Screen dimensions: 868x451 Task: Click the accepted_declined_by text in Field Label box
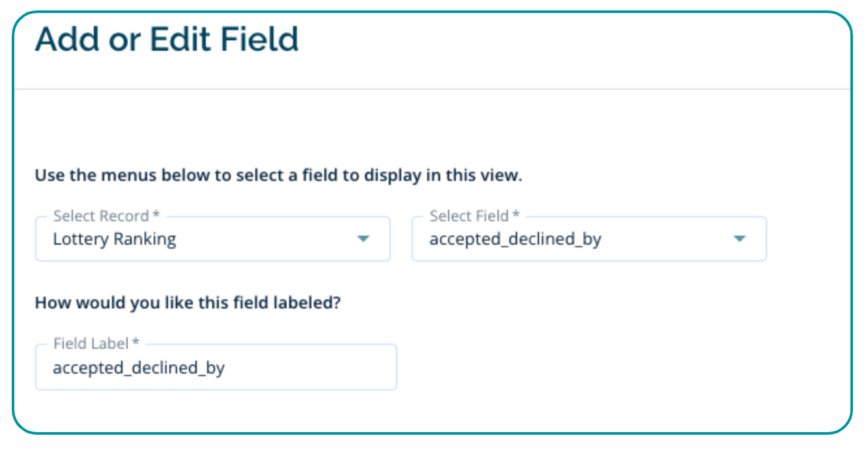click(x=139, y=368)
